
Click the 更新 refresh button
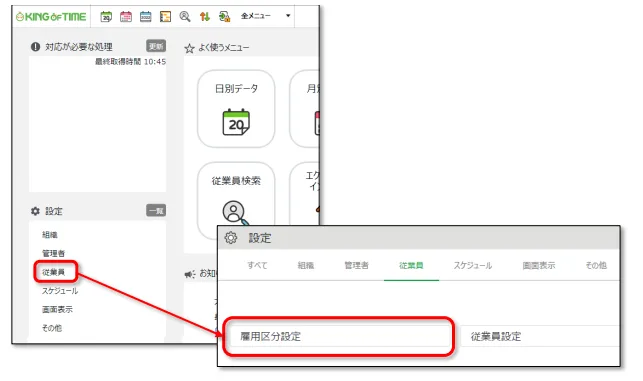[156, 46]
